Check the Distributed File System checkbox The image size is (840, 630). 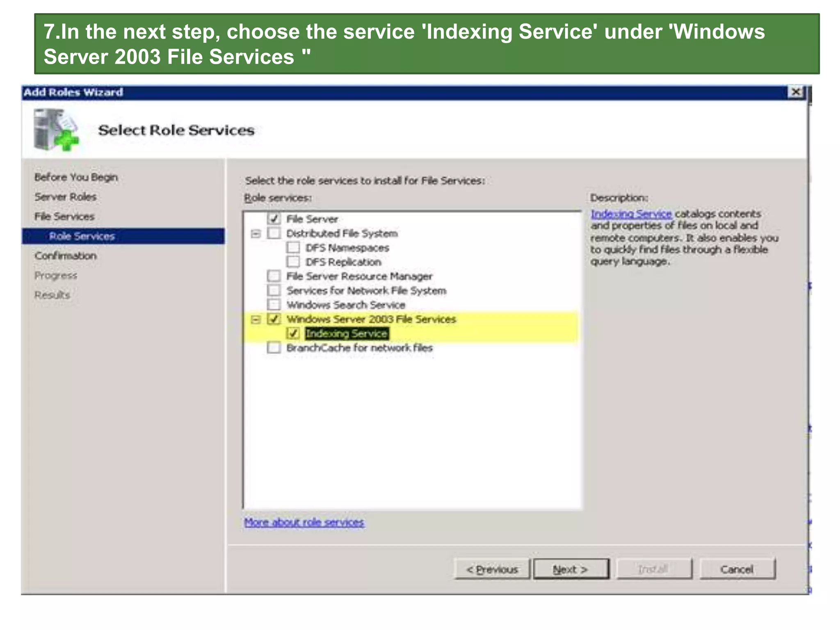(274, 233)
